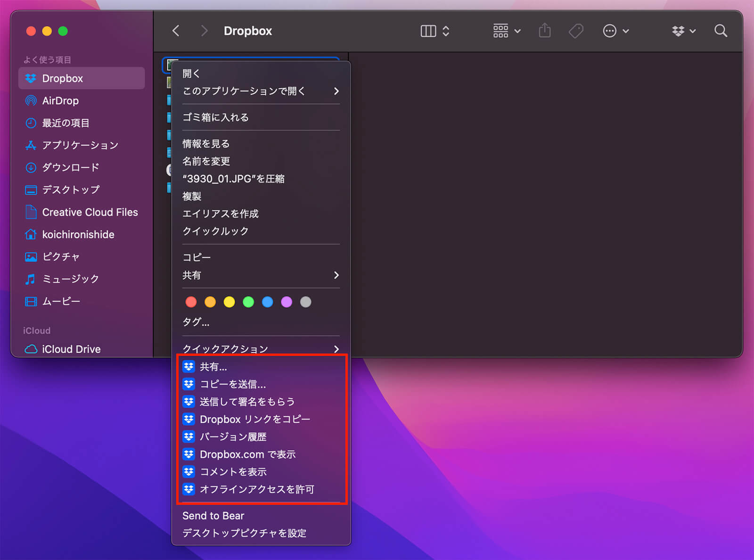This screenshot has height=560, width=754.
Task: Expand このアプリケーションで開く submenu
Action: click(261, 91)
